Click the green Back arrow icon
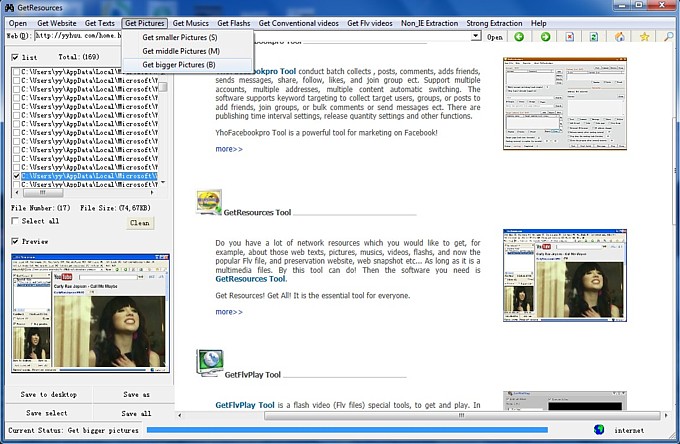The image size is (680, 444). [519, 37]
